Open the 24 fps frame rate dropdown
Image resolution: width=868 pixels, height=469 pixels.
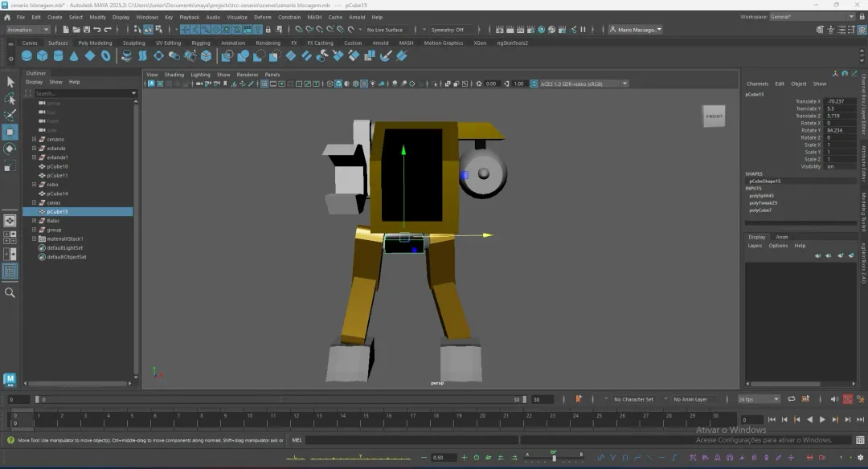759,399
